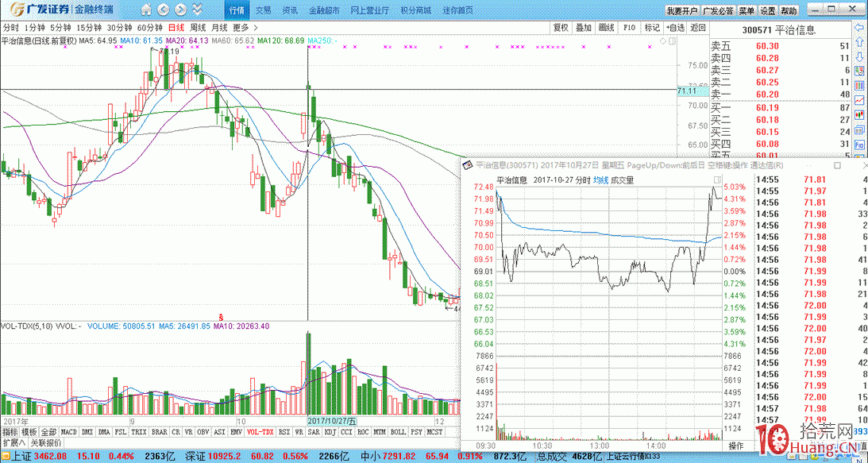Viewport: 868px width, 463px height.
Task: Click the 标记 toolbar button
Action: point(652,27)
